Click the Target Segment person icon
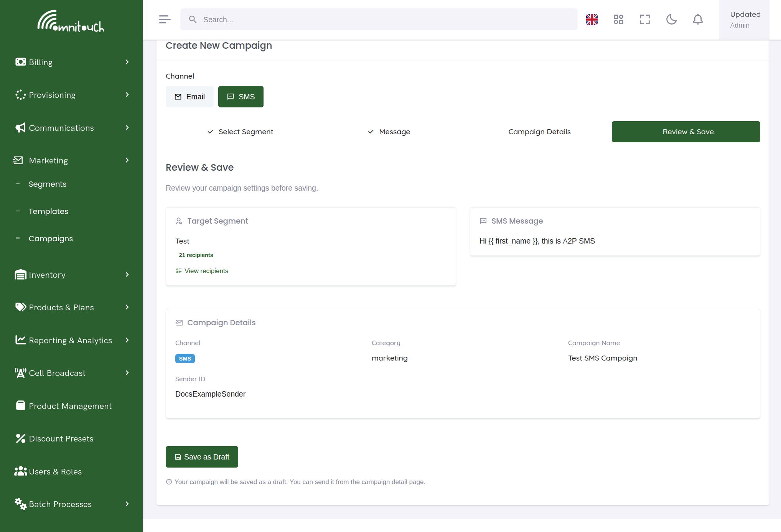 click(x=179, y=221)
